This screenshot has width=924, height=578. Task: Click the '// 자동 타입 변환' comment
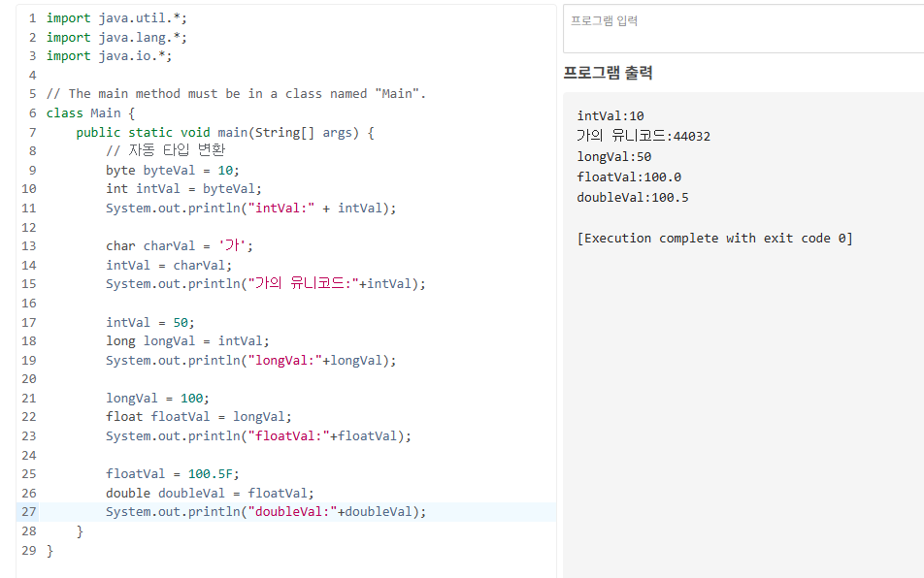[166, 150]
